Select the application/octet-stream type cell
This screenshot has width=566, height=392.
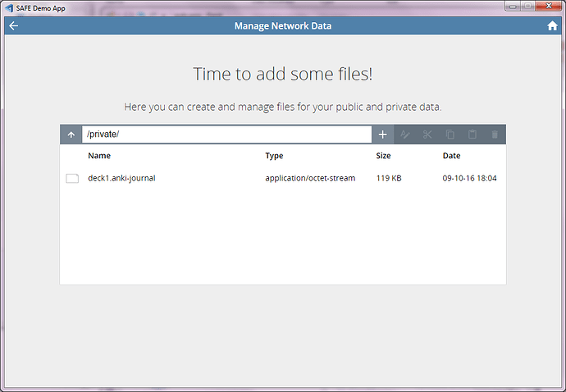310,178
